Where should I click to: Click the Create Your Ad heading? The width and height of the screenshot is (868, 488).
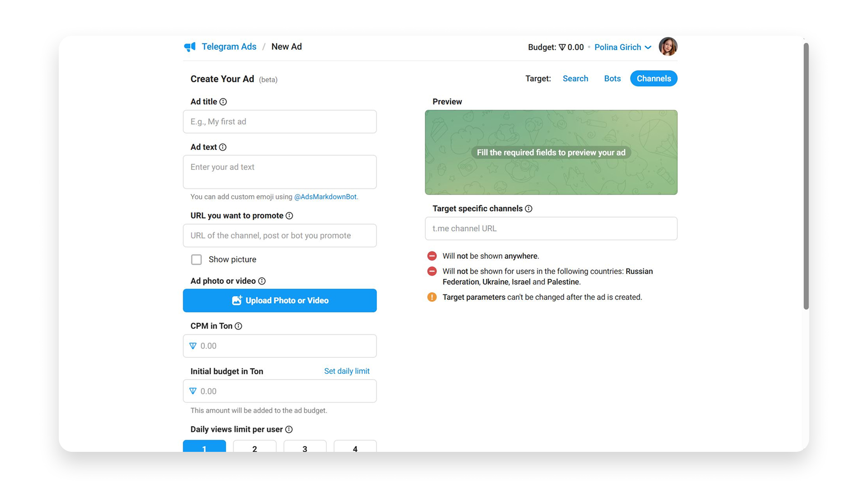coord(222,79)
